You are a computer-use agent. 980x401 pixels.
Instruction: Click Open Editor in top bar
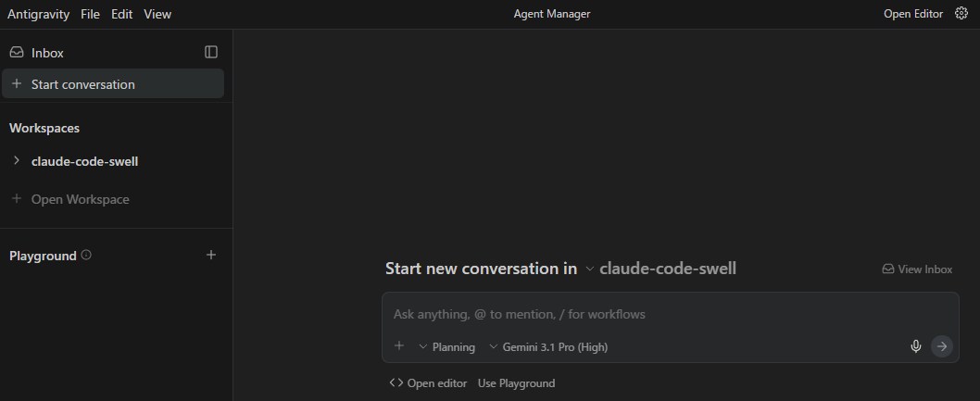click(x=912, y=14)
